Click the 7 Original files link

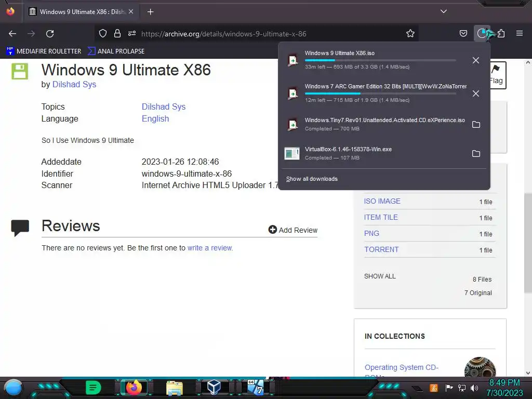[x=478, y=293]
